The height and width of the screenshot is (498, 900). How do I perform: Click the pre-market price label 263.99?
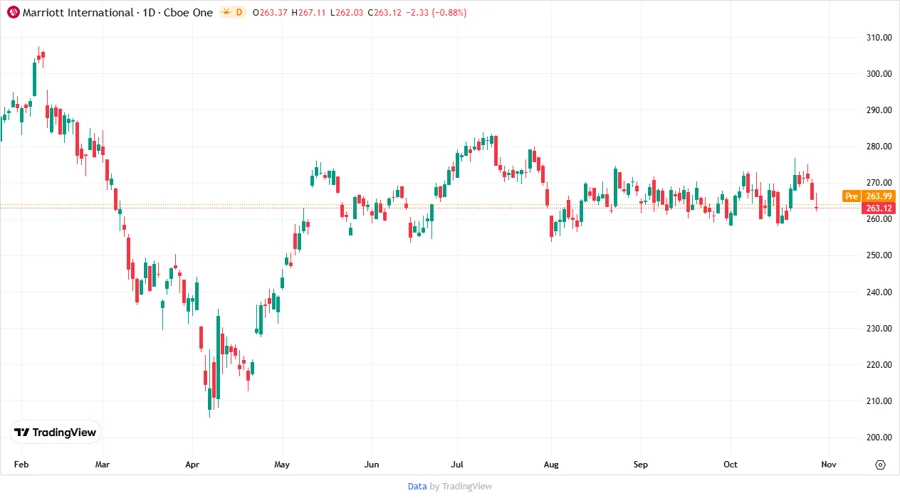[879, 196]
